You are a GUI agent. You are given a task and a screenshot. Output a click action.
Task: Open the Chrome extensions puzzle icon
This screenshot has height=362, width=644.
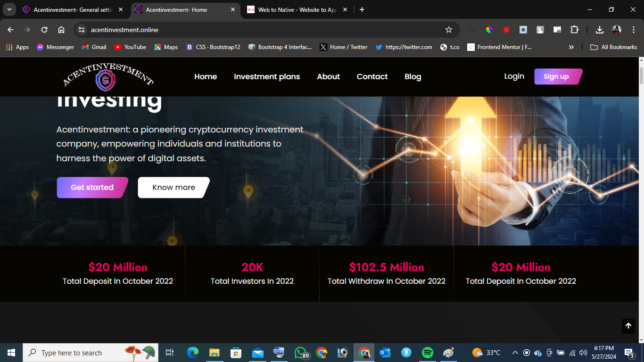(x=574, y=30)
